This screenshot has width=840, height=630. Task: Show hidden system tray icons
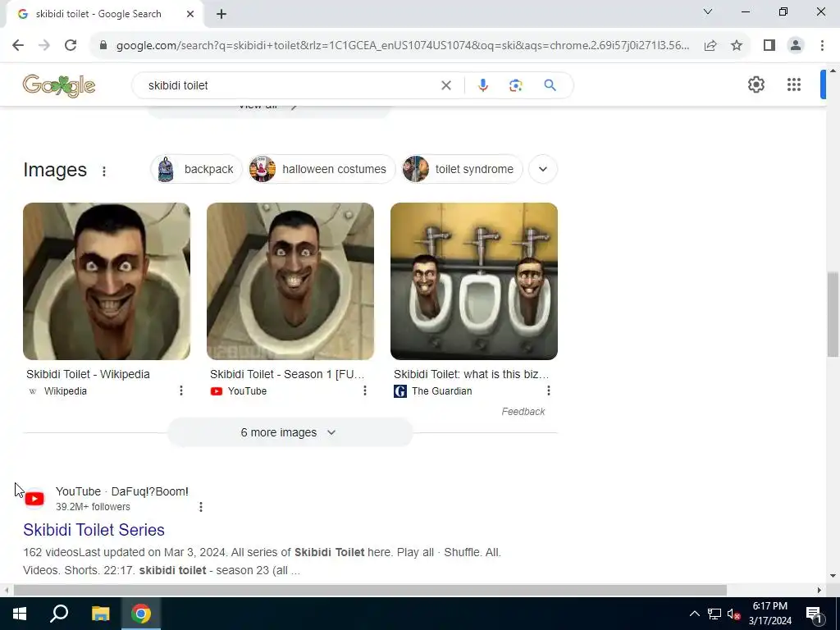(x=694, y=614)
